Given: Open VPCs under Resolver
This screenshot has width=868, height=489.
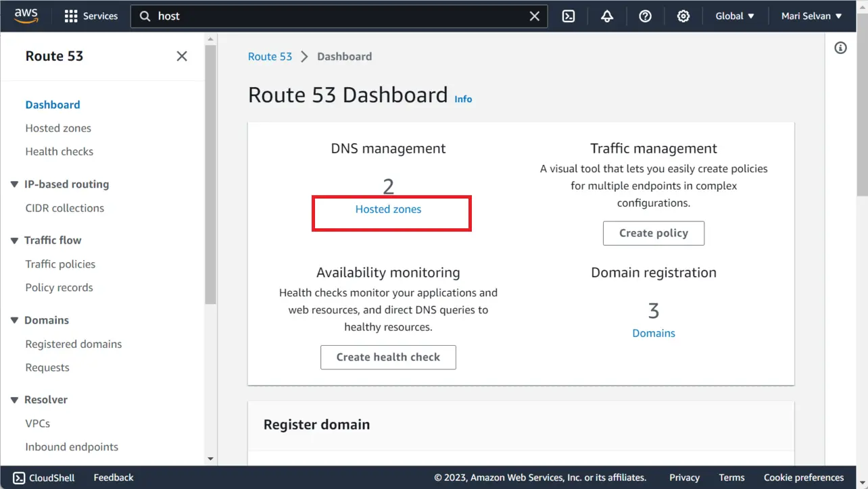Looking at the screenshot, I should click(38, 423).
